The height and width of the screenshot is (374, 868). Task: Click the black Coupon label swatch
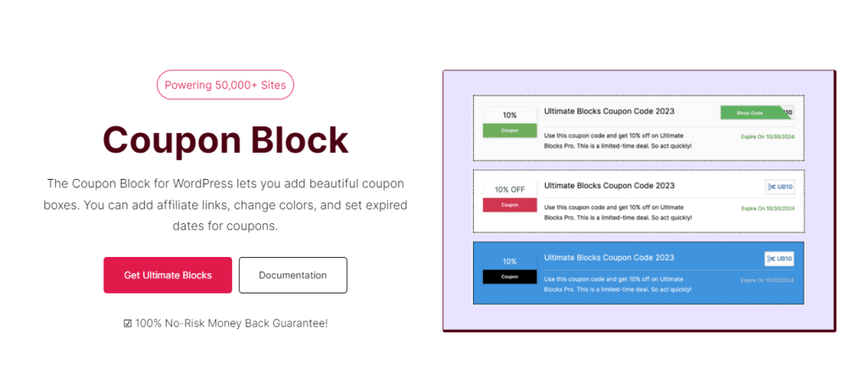click(509, 276)
